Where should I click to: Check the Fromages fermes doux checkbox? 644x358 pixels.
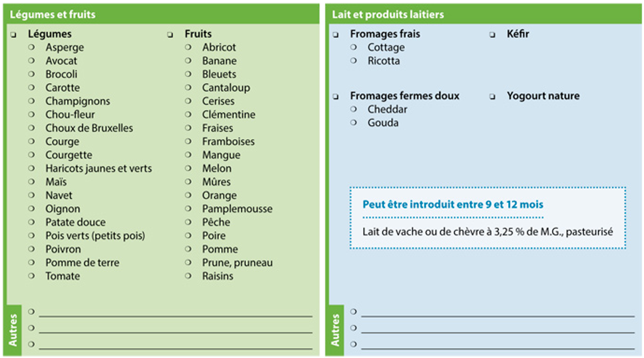coord(336,97)
